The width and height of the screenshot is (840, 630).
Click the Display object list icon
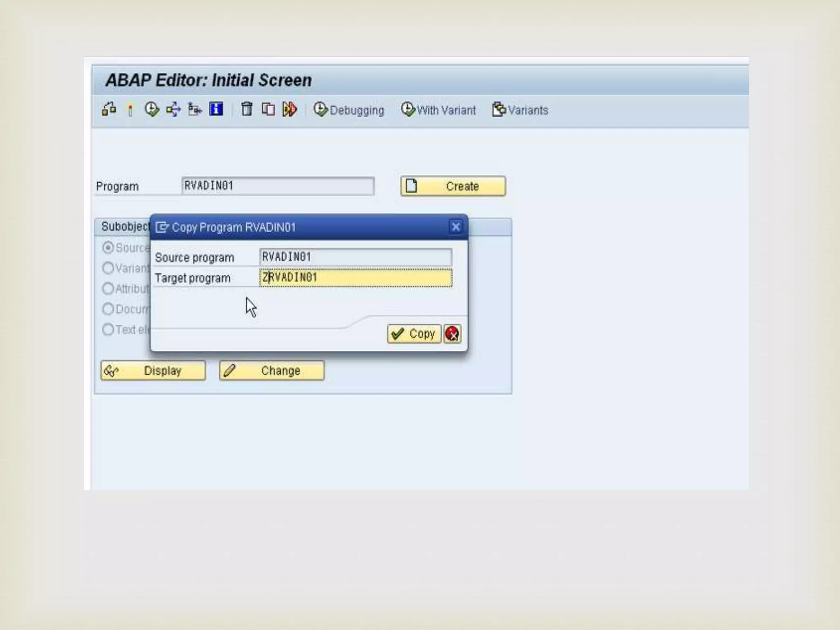194,110
